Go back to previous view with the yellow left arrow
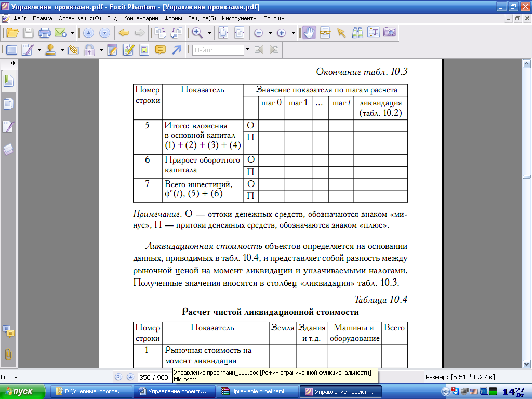This screenshot has width=532, height=399. pos(124,33)
